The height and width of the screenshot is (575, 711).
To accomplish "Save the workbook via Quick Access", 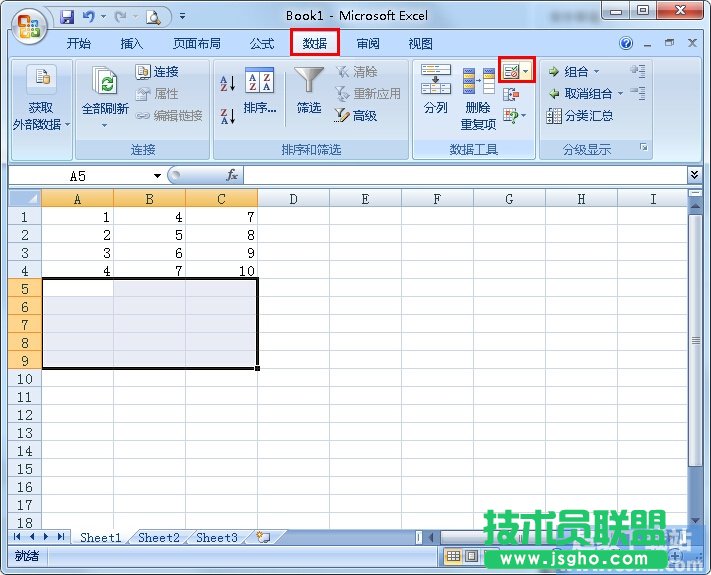I will (x=67, y=17).
